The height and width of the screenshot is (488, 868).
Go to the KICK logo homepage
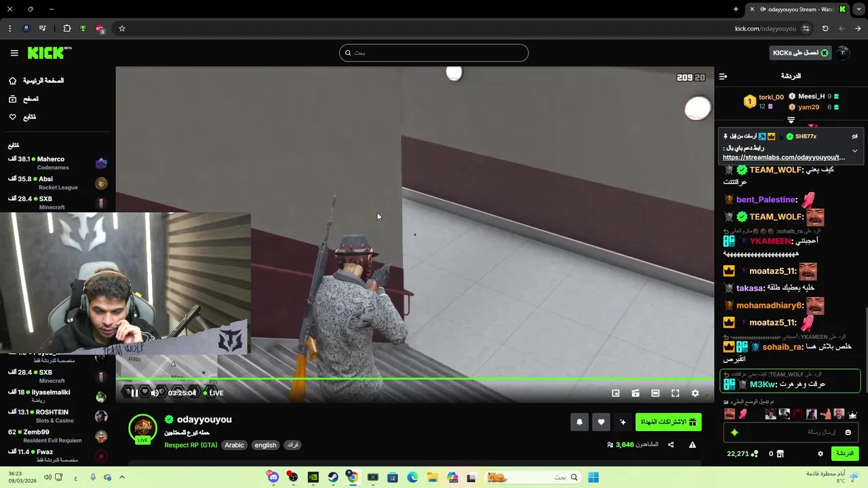pyautogui.click(x=49, y=53)
